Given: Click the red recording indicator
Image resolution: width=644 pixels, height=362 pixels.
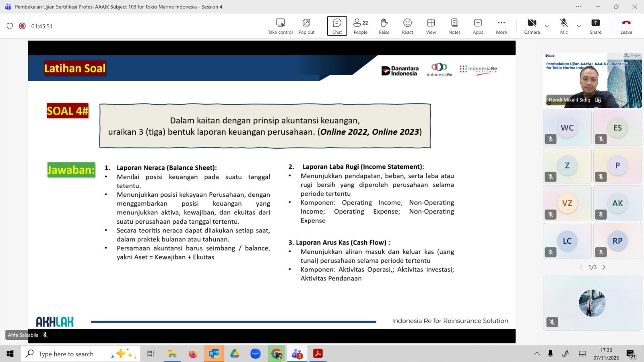Looking at the screenshot, I should (x=23, y=26).
